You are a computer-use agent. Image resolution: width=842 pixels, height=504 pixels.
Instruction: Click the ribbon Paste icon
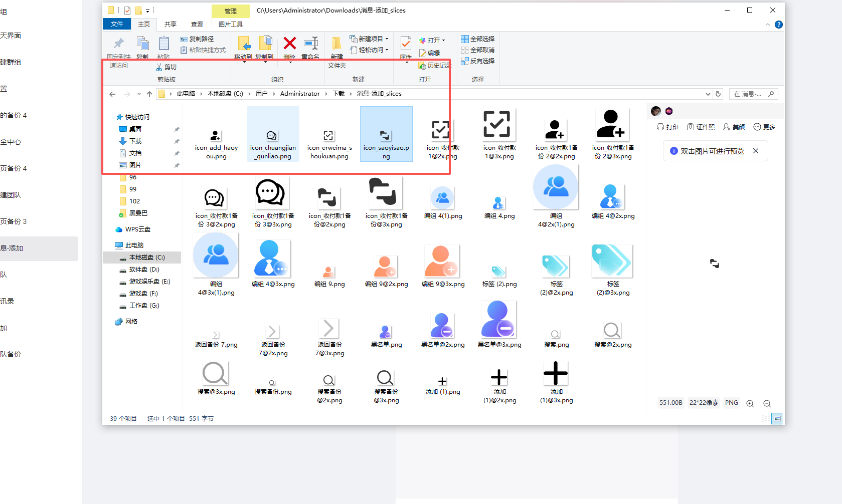pos(163,44)
